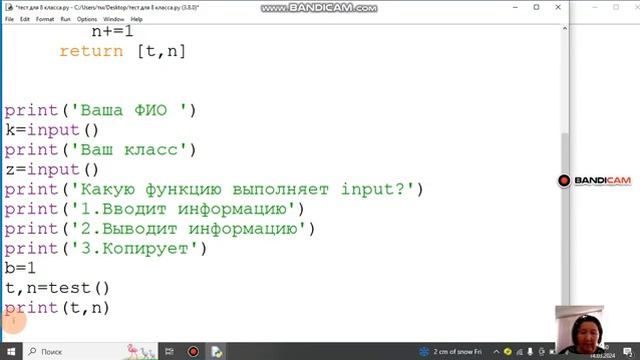Maximize the IDLE editor window
Screen dimensions: 640x360
tap(536, 7)
